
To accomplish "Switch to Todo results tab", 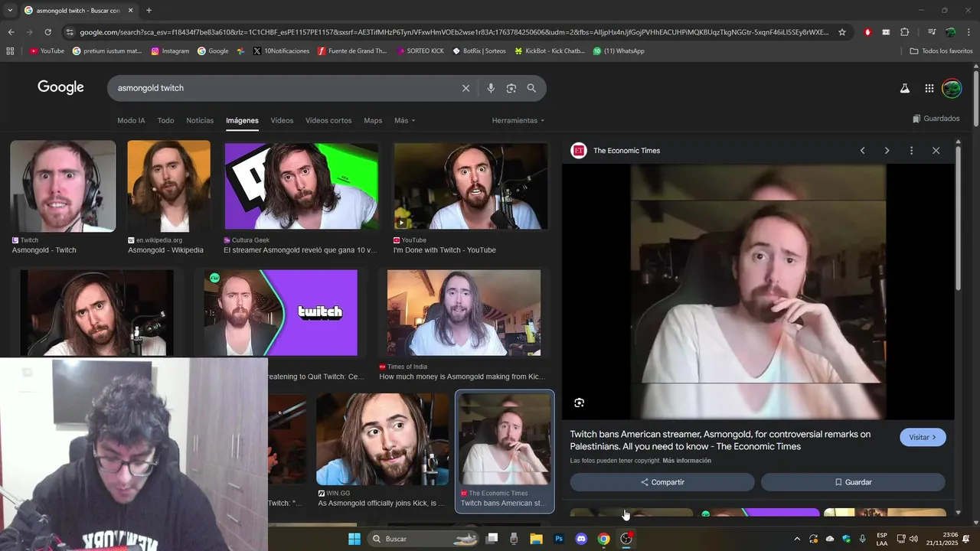I will (165, 121).
